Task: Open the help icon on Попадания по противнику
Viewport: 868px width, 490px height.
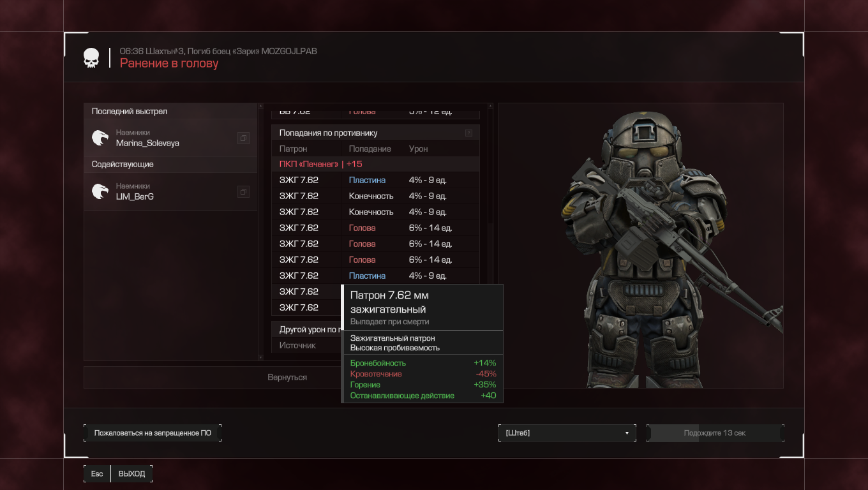Action: [x=468, y=133]
